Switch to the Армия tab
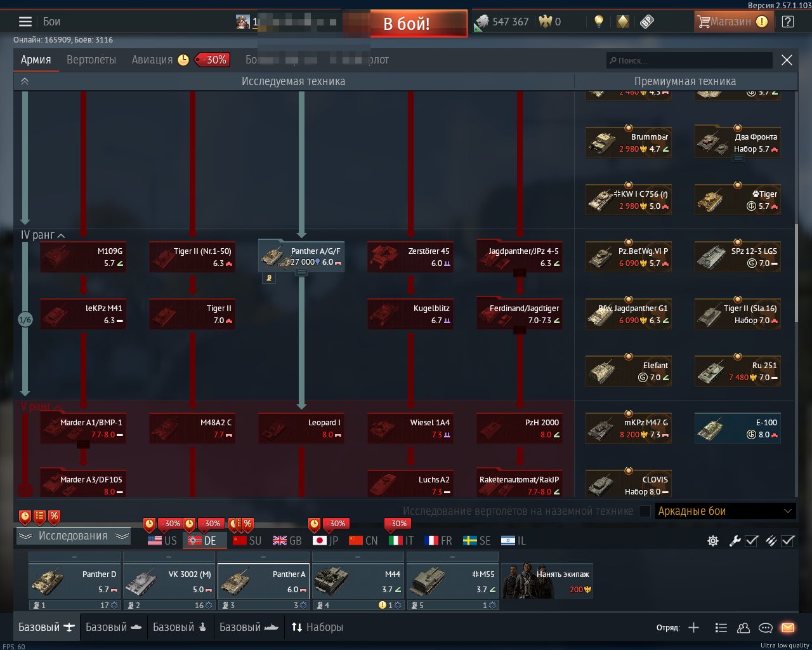 click(36, 60)
